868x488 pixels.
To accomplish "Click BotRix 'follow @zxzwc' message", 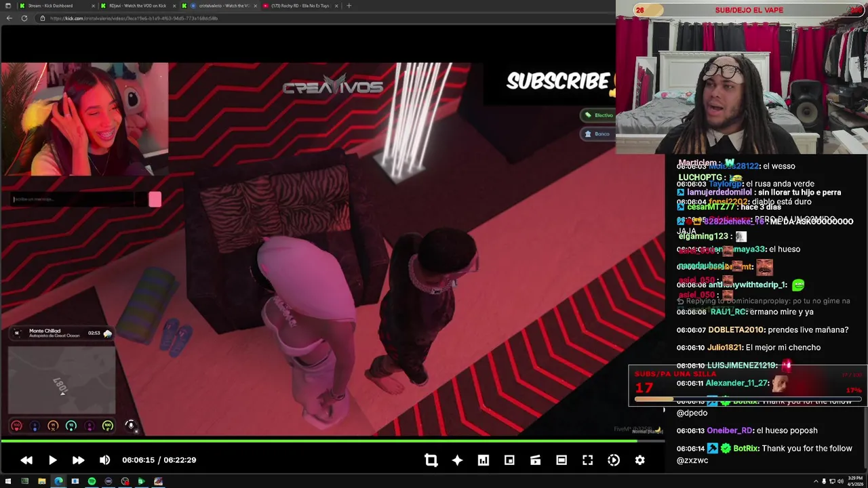I will pyautogui.click(x=764, y=454).
